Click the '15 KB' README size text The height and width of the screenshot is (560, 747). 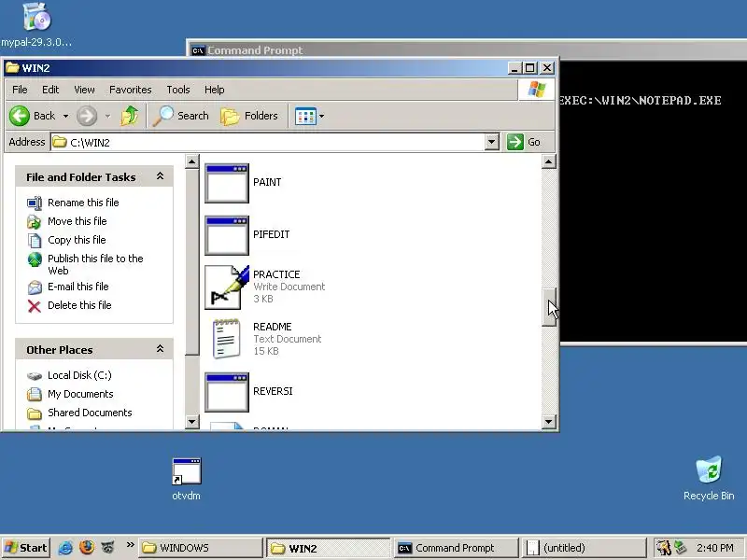coord(266,351)
